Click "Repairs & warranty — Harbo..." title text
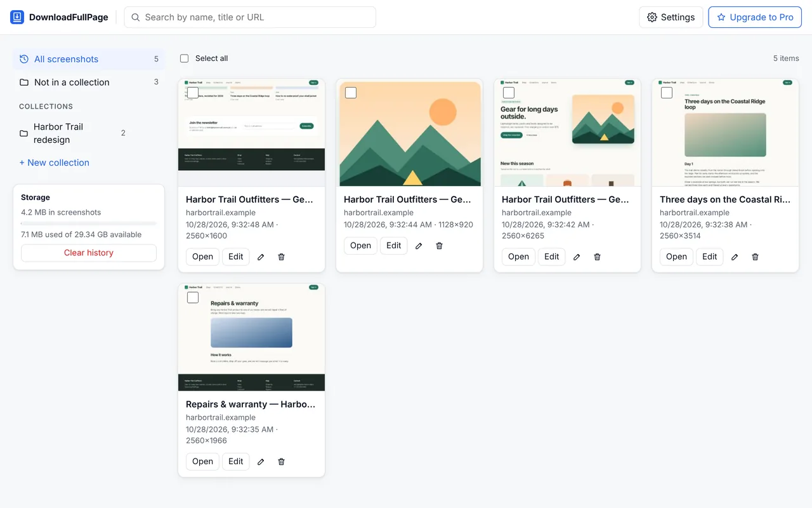 [251, 404]
